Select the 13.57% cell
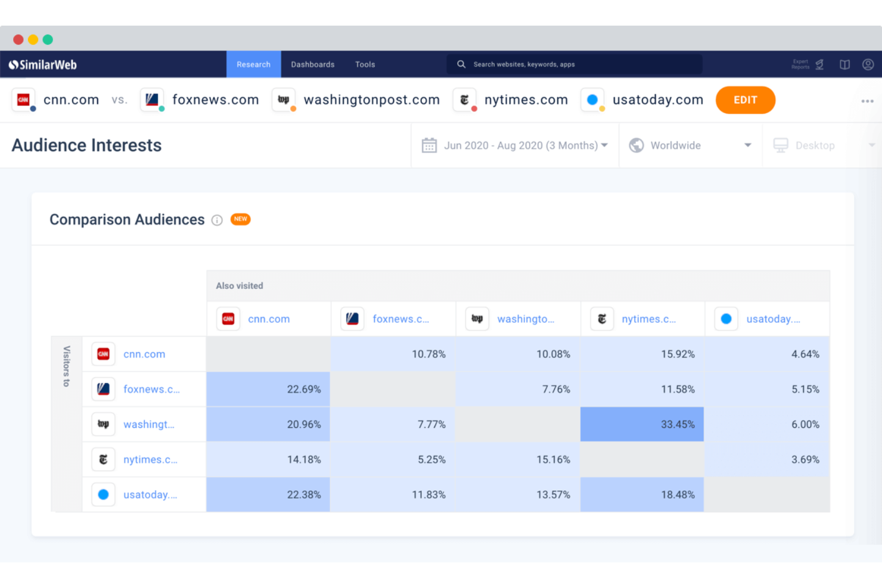This screenshot has height=588, width=882. 517,495
